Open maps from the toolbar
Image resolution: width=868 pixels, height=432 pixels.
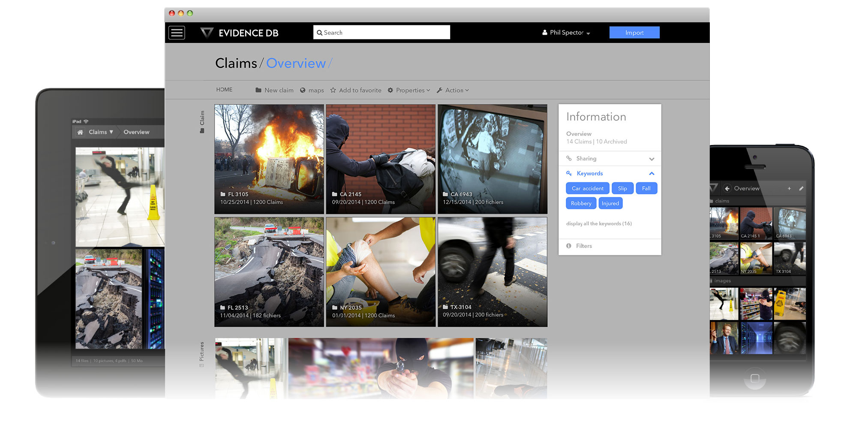(x=312, y=90)
